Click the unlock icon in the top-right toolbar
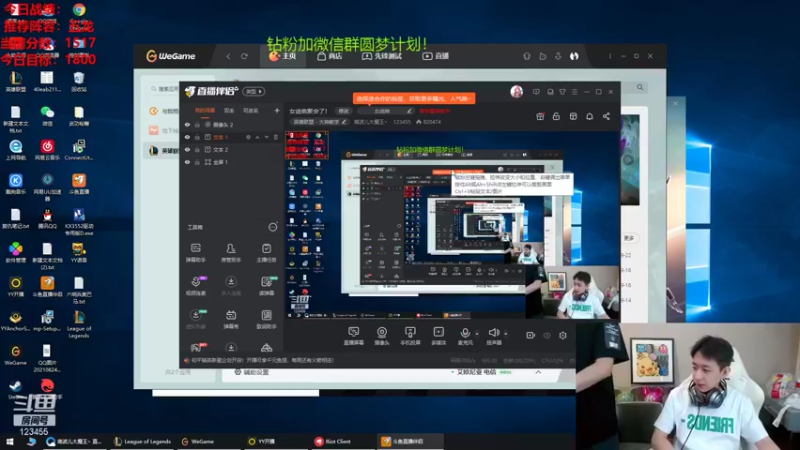The width and height of the screenshot is (800, 450). (x=556, y=116)
